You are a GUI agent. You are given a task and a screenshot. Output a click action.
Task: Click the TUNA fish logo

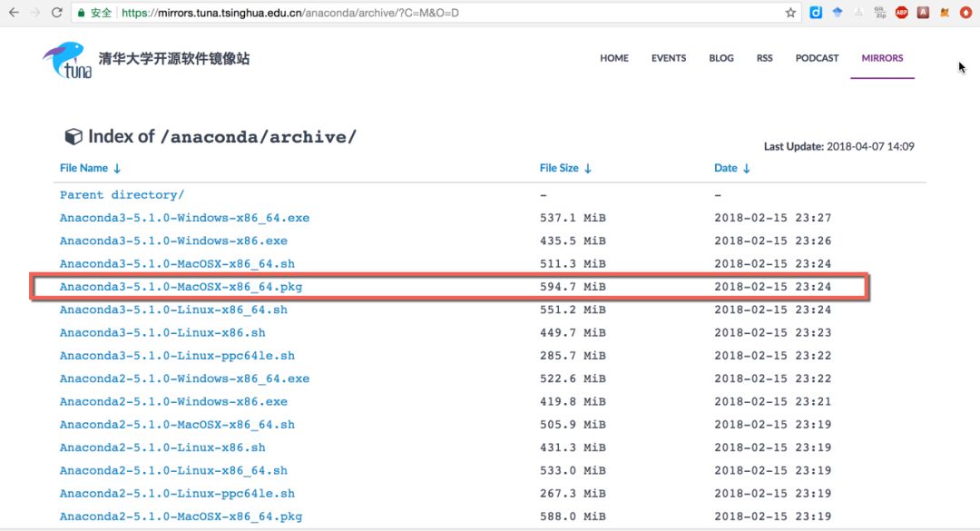(x=67, y=60)
